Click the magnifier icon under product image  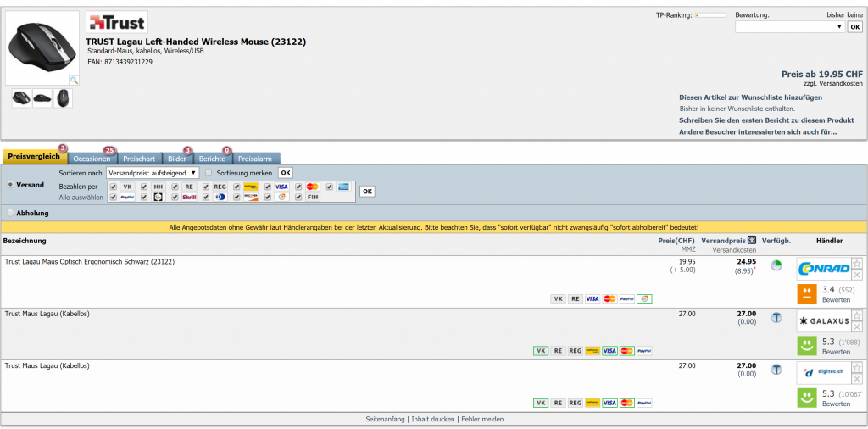(74, 80)
